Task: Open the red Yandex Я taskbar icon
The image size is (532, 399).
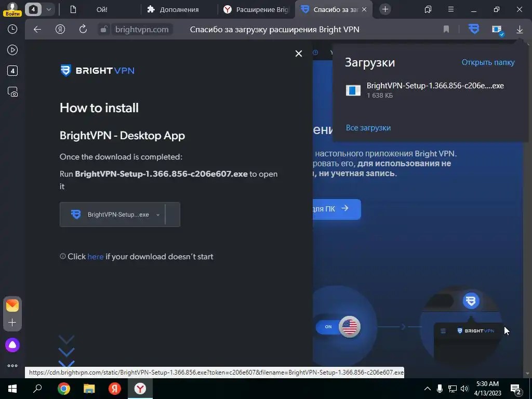Action: [115, 389]
